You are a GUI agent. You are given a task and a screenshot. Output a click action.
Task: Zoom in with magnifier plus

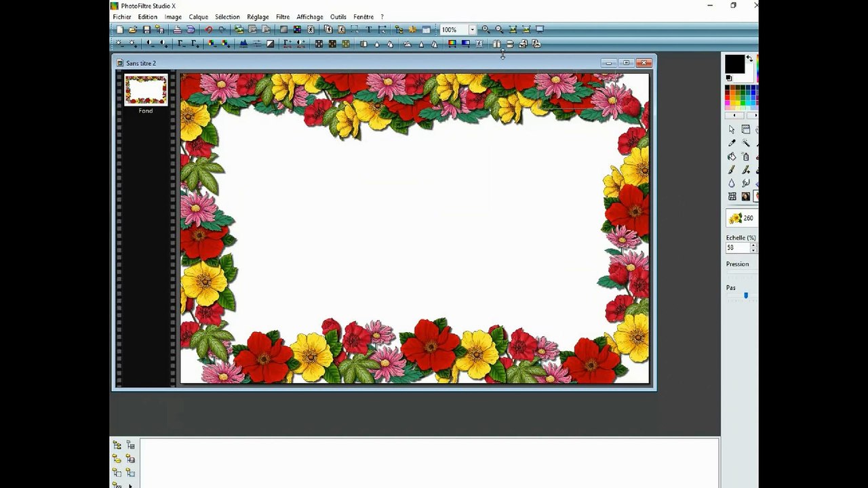click(x=486, y=29)
